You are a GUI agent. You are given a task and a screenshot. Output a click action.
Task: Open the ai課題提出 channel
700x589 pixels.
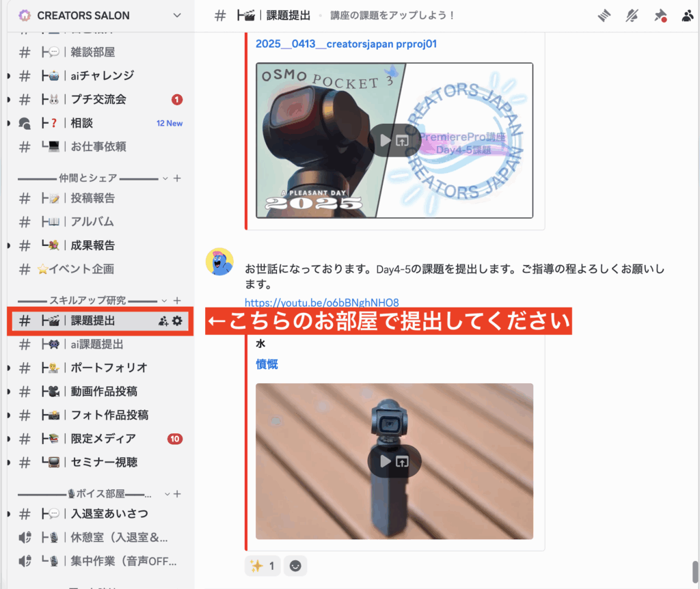click(100, 344)
